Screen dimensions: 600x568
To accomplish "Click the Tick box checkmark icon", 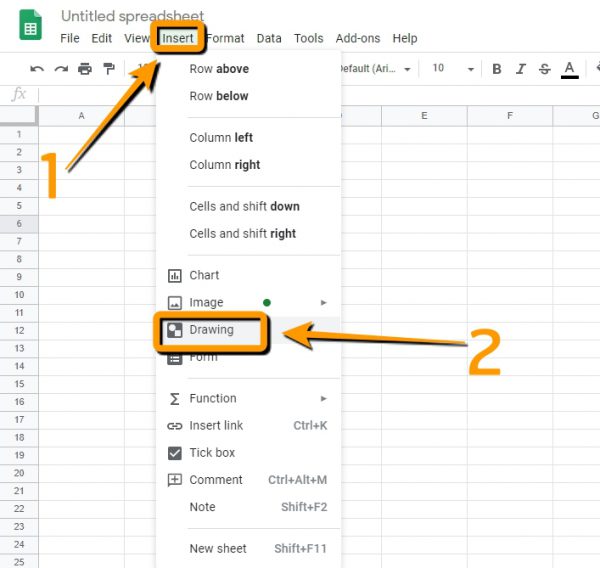I will coord(175,453).
